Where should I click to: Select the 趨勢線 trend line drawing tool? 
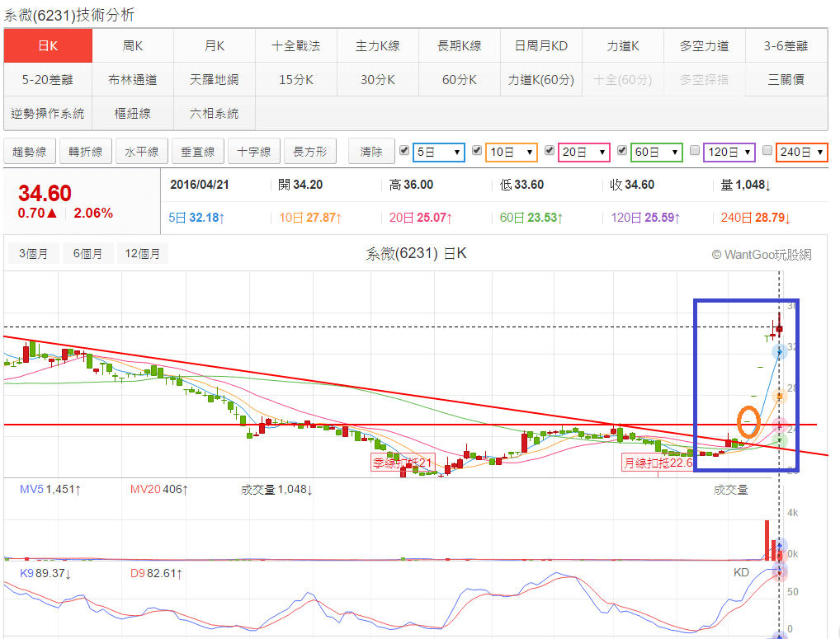[x=31, y=152]
